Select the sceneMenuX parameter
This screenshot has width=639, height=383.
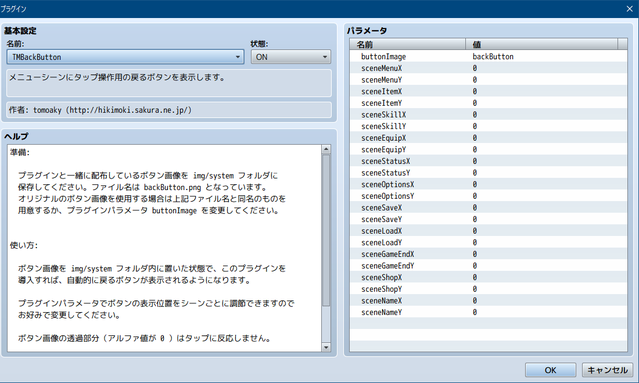381,68
